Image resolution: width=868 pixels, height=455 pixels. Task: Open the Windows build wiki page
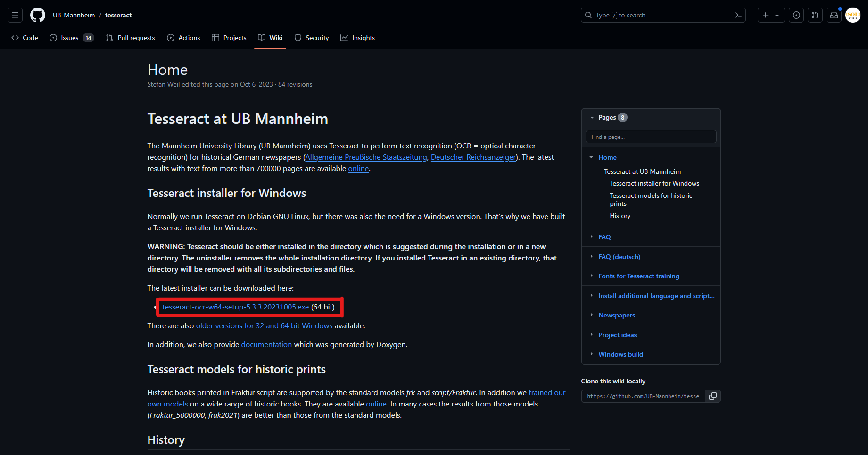[x=620, y=354]
